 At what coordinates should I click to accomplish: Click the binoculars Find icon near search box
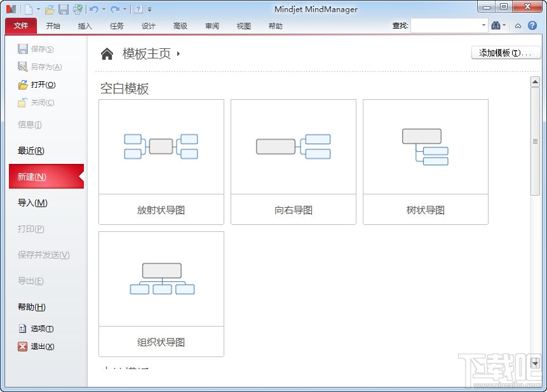pyautogui.click(x=497, y=25)
